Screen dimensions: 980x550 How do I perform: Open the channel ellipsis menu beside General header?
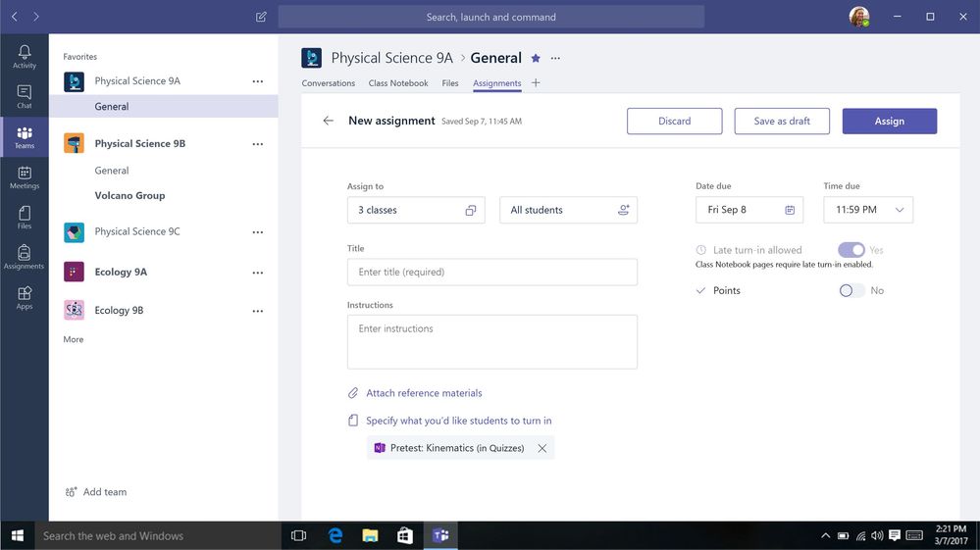pos(555,58)
